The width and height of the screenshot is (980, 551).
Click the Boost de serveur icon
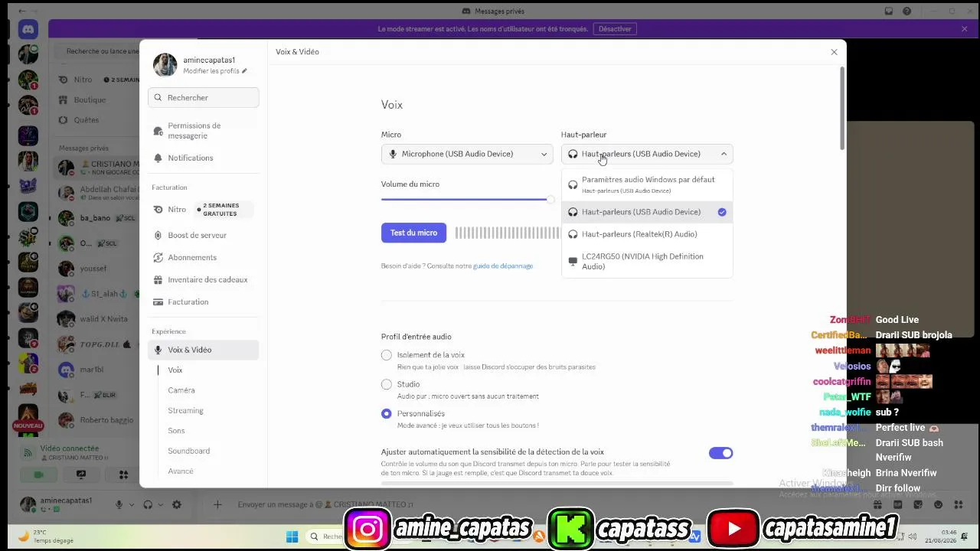tap(158, 235)
